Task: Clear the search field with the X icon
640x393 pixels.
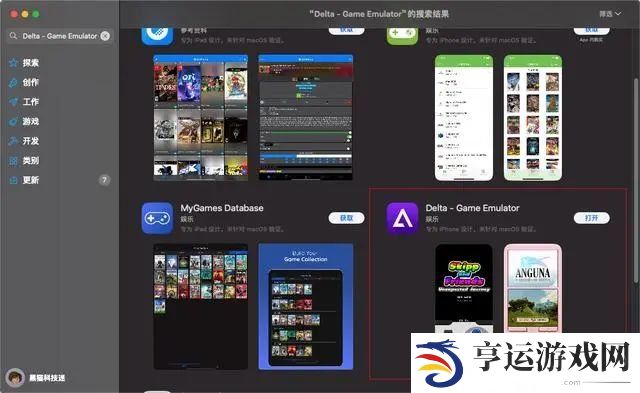Action: (105, 36)
